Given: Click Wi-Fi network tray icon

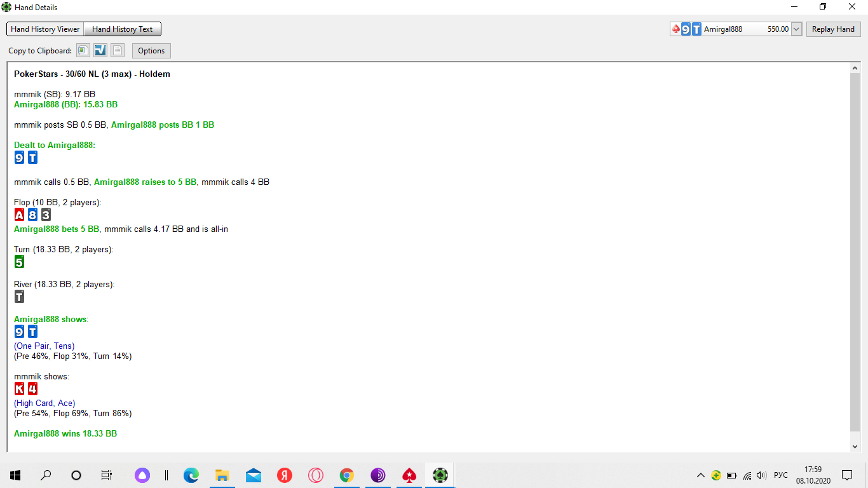Looking at the screenshot, I should [747, 475].
